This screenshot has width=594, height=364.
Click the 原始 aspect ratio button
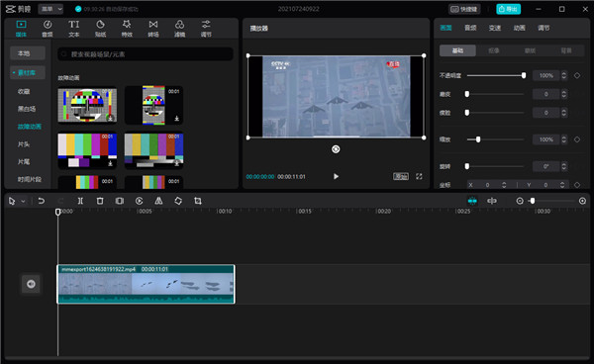pos(400,176)
